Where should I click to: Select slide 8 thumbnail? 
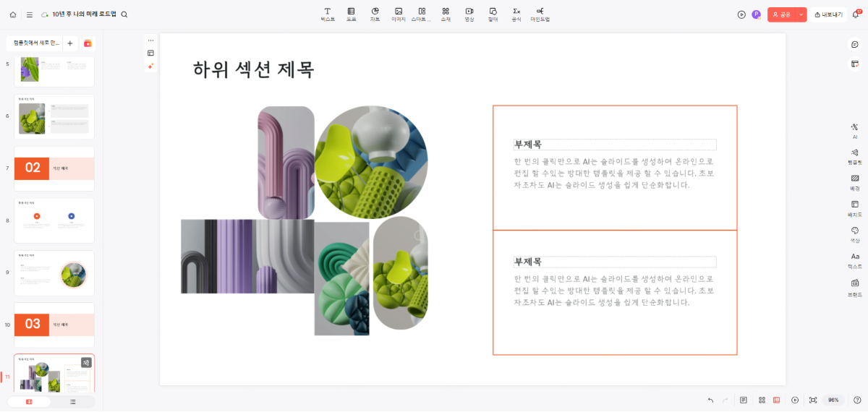[x=54, y=220]
